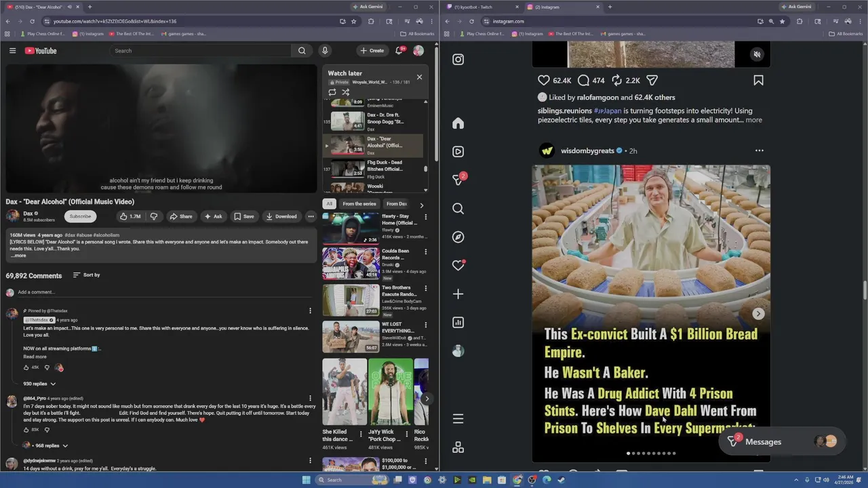Dislike the Dear Alcohol video
The width and height of the screenshot is (868, 488).
pos(154,216)
